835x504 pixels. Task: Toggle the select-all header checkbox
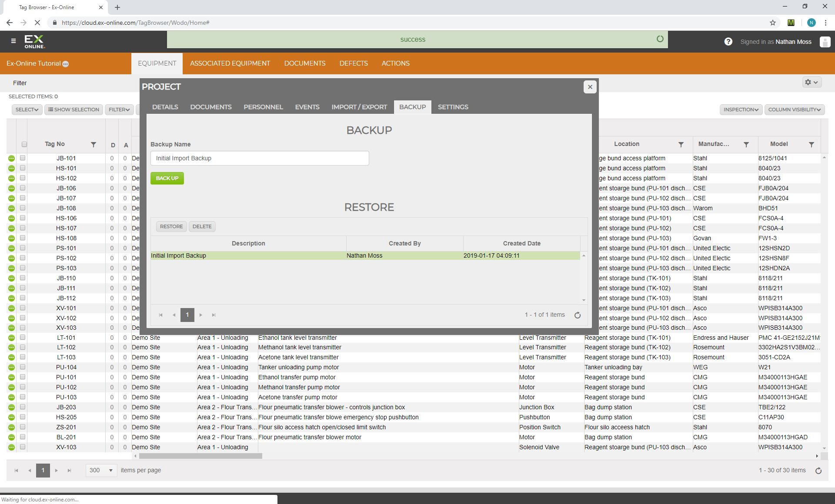point(24,144)
